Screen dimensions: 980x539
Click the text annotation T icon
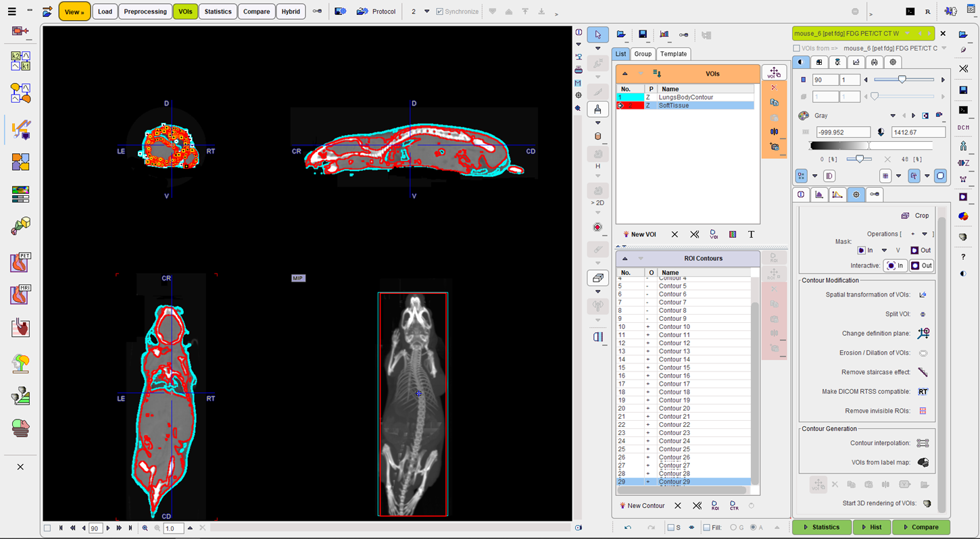point(751,234)
